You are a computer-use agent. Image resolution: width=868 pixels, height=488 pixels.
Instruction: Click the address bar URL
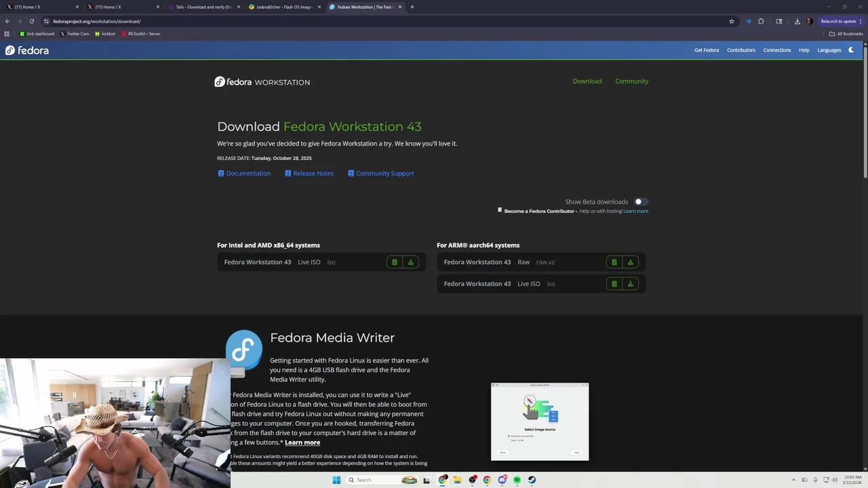click(x=97, y=21)
